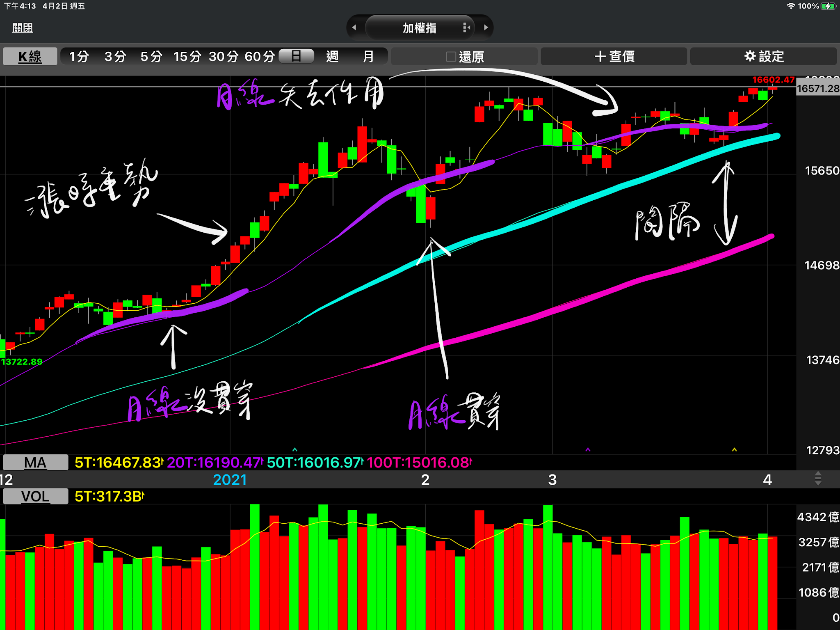Viewport: 840px width, 630px height.
Task: Go to next symbol with right arrow
Action: click(x=486, y=27)
